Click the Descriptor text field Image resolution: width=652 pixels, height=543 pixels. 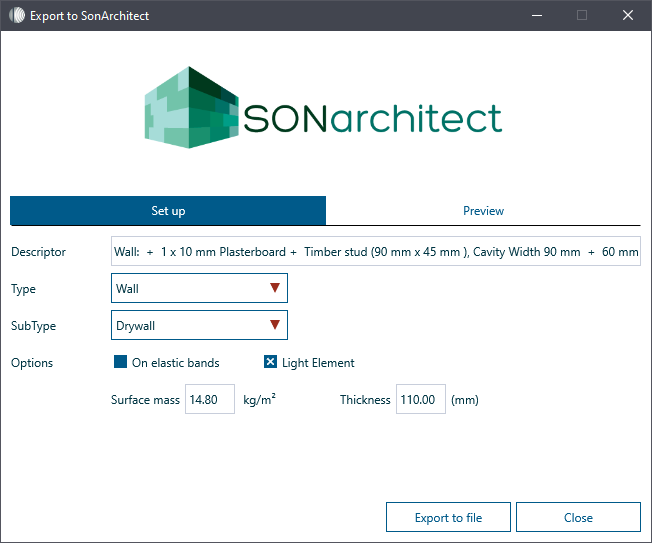click(x=375, y=251)
